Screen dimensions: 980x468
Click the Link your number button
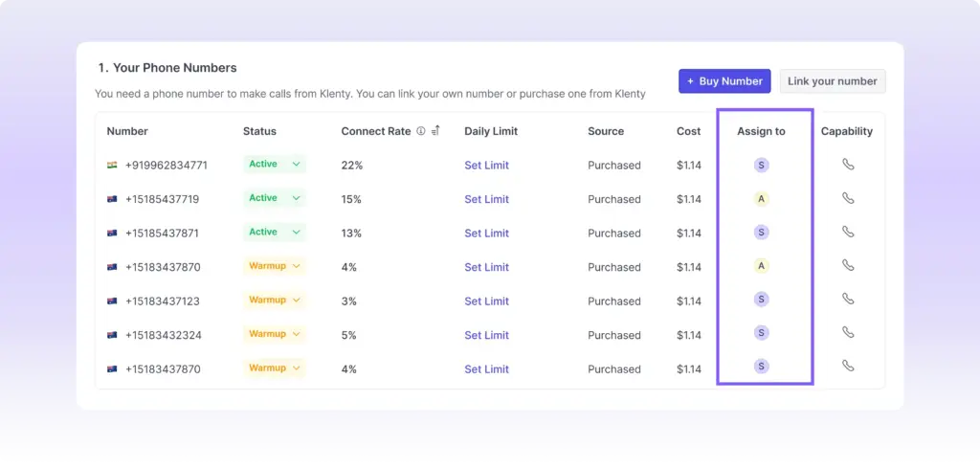click(832, 81)
